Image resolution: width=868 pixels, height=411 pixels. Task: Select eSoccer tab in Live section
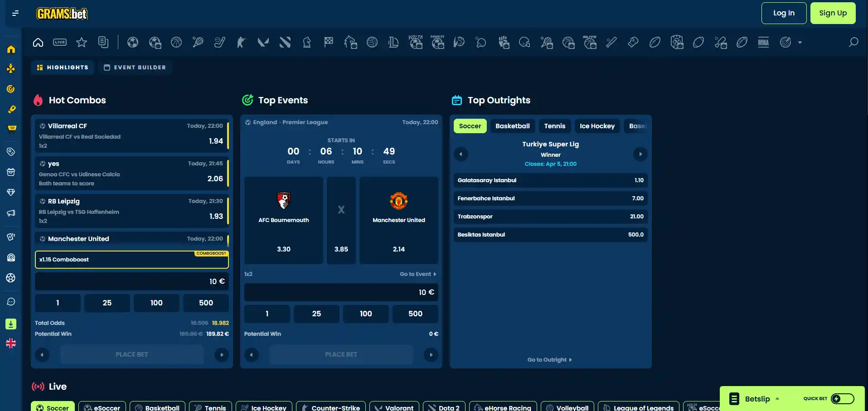point(102,406)
